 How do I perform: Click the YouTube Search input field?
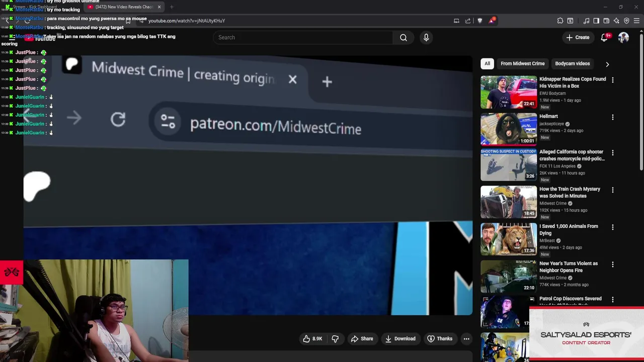pyautogui.click(x=303, y=37)
